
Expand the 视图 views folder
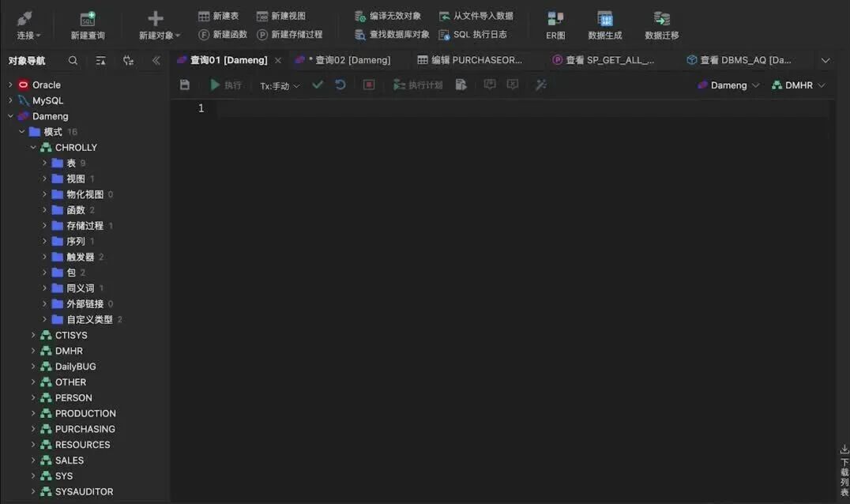tap(44, 179)
